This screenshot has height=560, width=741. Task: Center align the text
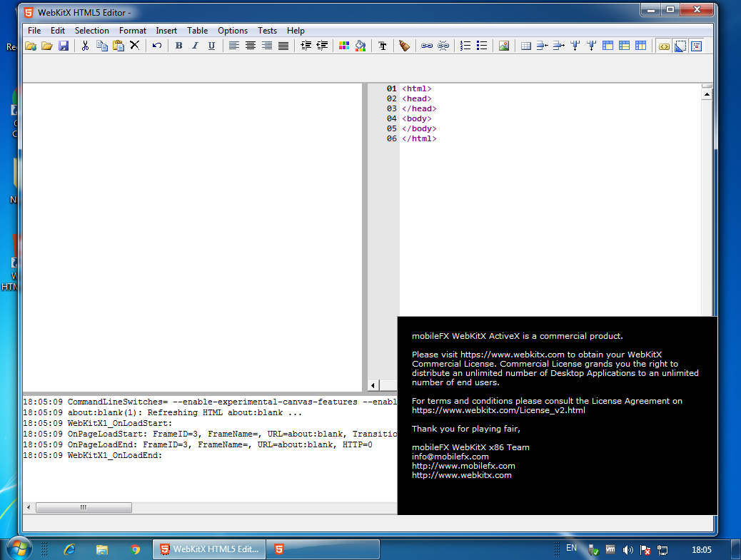pyautogui.click(x=251, y=46)
